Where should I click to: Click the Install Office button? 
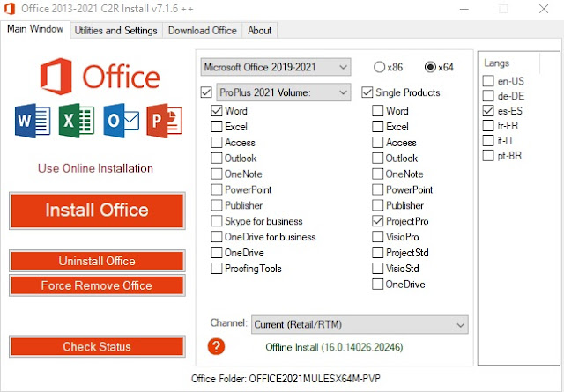point(97,211)
